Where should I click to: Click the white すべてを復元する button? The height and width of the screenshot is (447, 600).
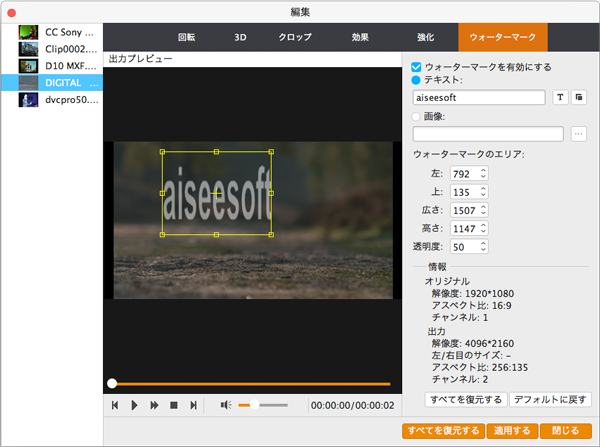(466, 400)
